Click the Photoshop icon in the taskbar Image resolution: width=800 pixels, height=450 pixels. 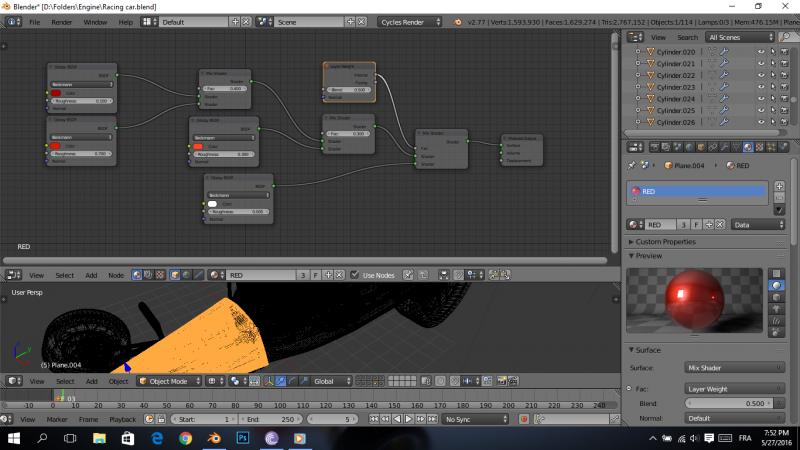(242, 438)
